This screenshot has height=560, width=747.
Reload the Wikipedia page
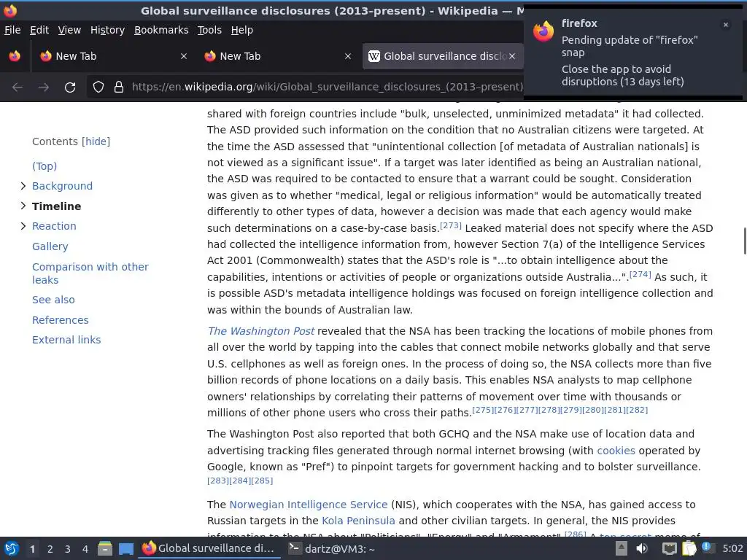pyautogui.click(x=70, y=87)
